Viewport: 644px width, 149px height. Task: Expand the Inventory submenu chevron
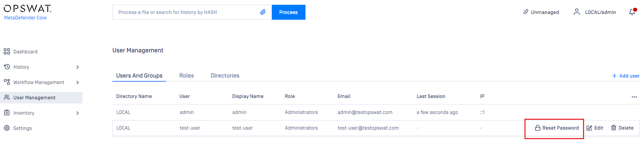pyautogui.click(x=78, y=113)
